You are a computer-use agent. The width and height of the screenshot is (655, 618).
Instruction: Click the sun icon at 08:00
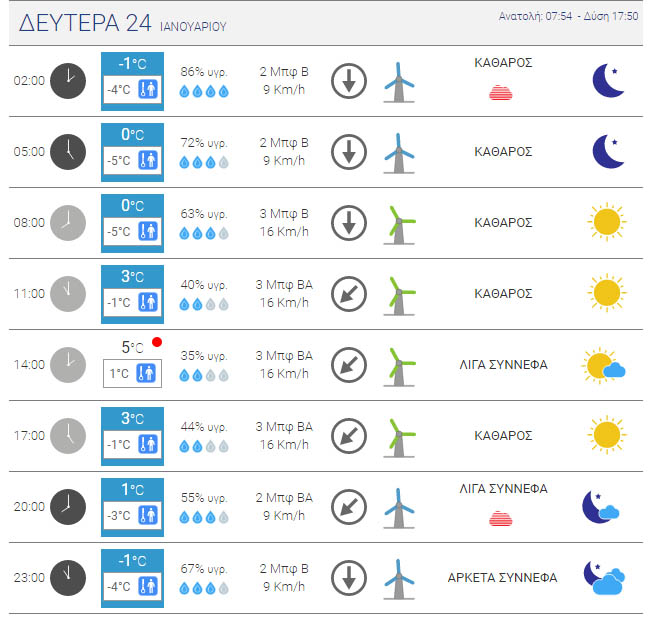[x=607, y=223]
